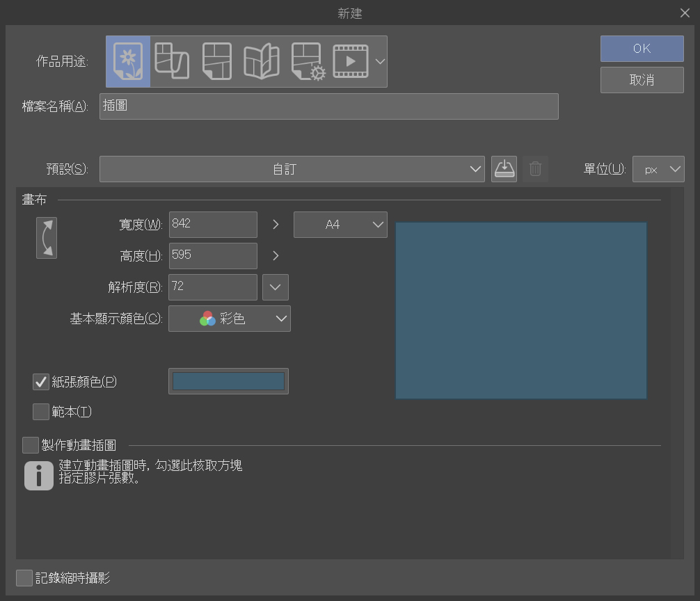Open the A4 paper size dropdown
Screen dimensions: 700x601
pyautogui.click(x=340, y=225)
